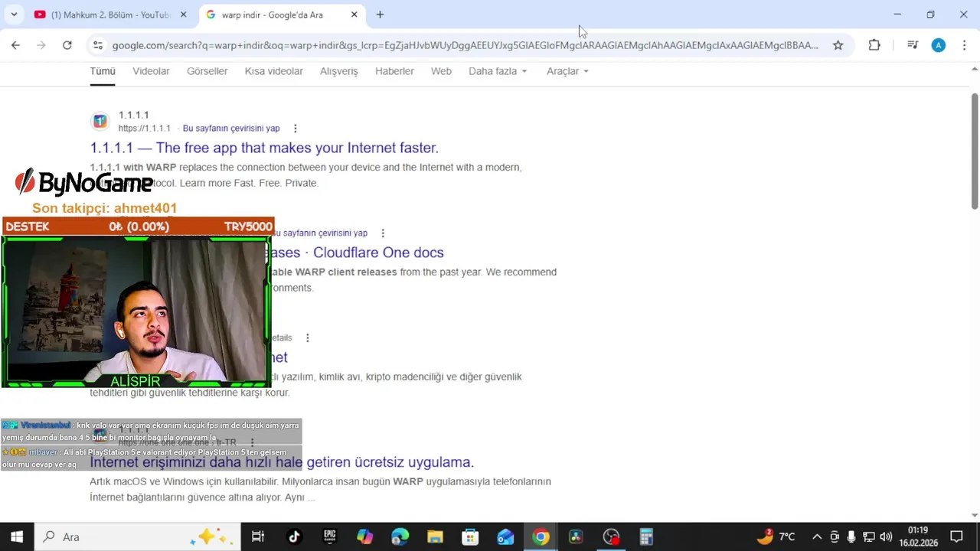Viewport: 980px width, 551px height.
Task: Click the page's vertical scrollbar thumb
Action: tap(975, 149)
